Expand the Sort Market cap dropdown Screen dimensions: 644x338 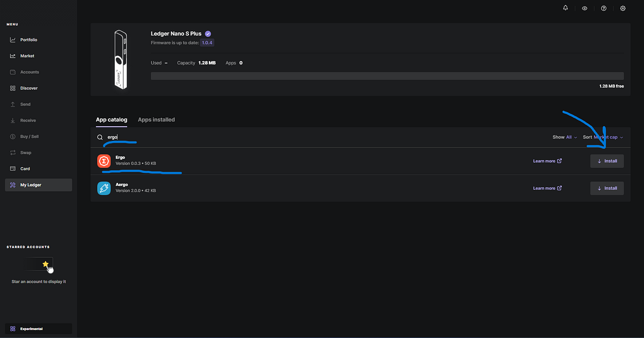[x=603, y=137]
